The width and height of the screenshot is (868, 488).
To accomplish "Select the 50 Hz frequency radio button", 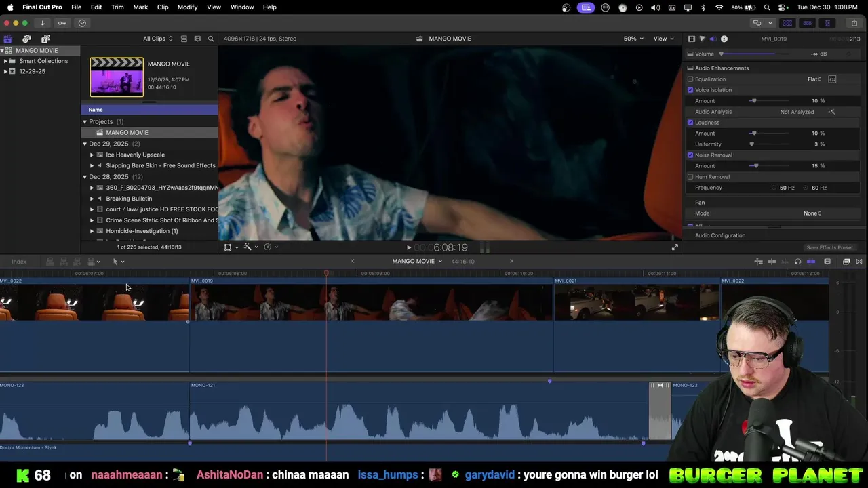I will point(774,188).
